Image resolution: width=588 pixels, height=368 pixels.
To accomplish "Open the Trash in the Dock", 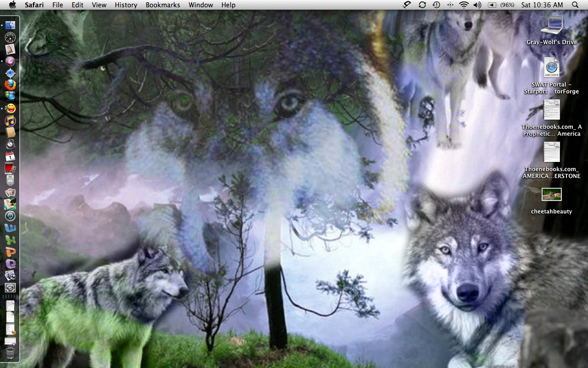I will tap(10, 353).
